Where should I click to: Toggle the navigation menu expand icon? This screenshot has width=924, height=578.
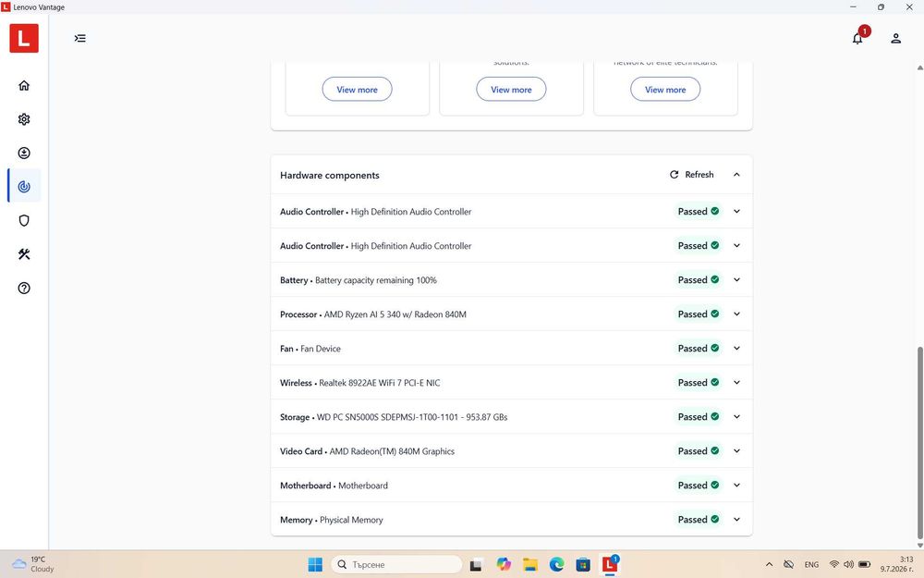(80, 38)
